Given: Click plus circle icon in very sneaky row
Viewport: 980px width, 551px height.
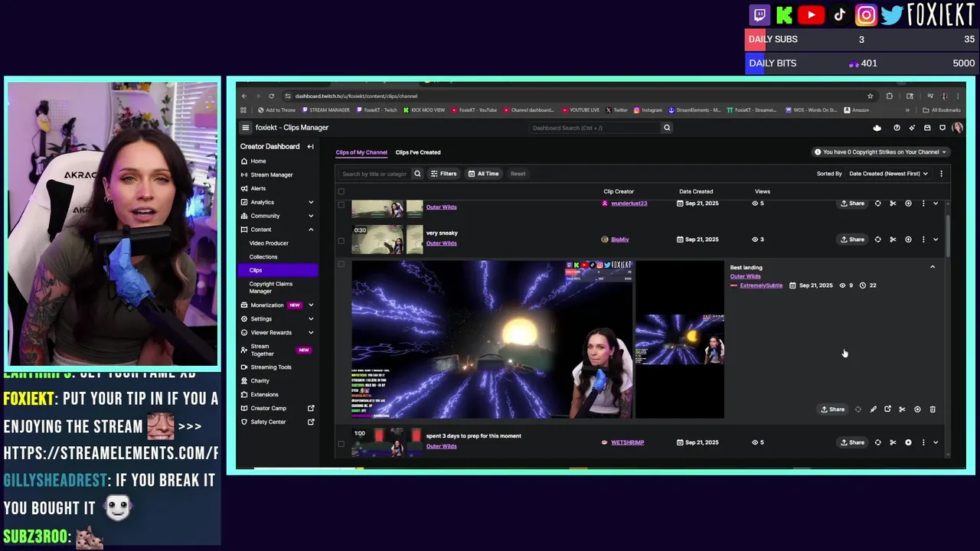Looking at the screenshot, I should 908,240.
